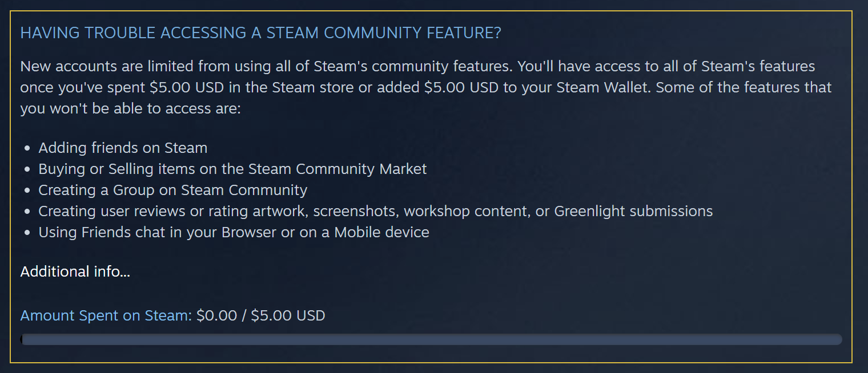Click the paragraph starting "New accounts are limited"
The width and height of the screenshot is (868, 373).
click(x=417, y=67)
